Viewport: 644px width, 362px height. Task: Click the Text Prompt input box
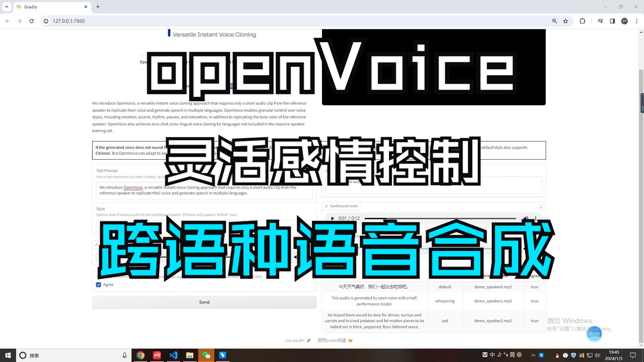coord(204,190)
